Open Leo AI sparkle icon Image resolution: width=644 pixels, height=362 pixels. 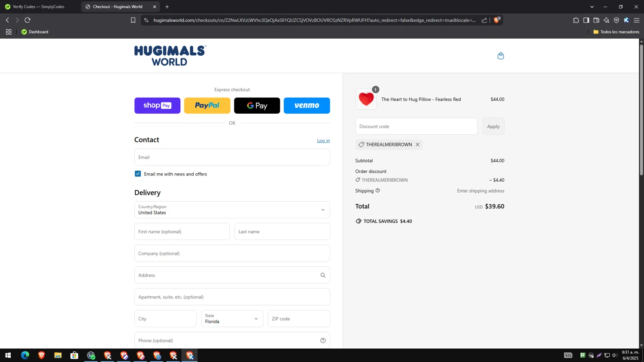pyautogui.click(x=606, y=20)
